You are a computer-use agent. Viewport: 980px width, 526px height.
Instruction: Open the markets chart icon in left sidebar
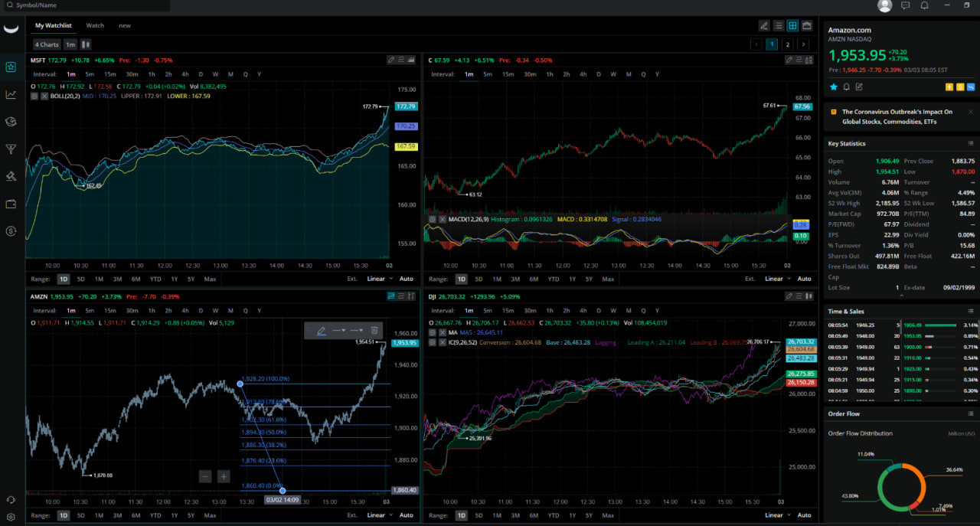pos(11,94)
